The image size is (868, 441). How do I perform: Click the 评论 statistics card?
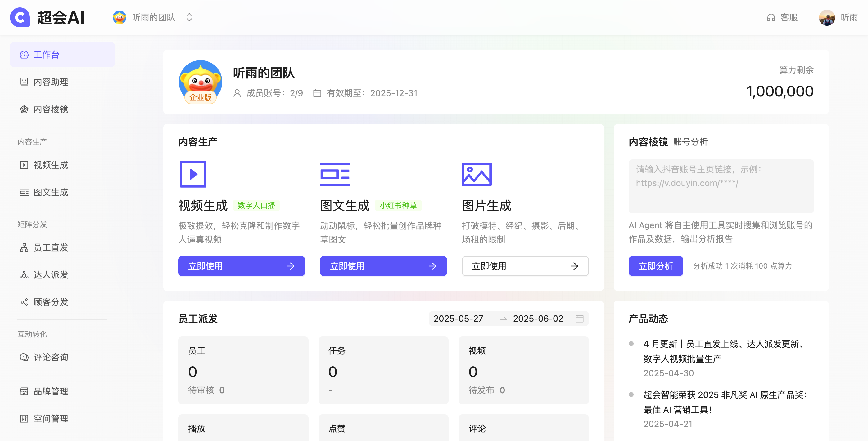524,428
